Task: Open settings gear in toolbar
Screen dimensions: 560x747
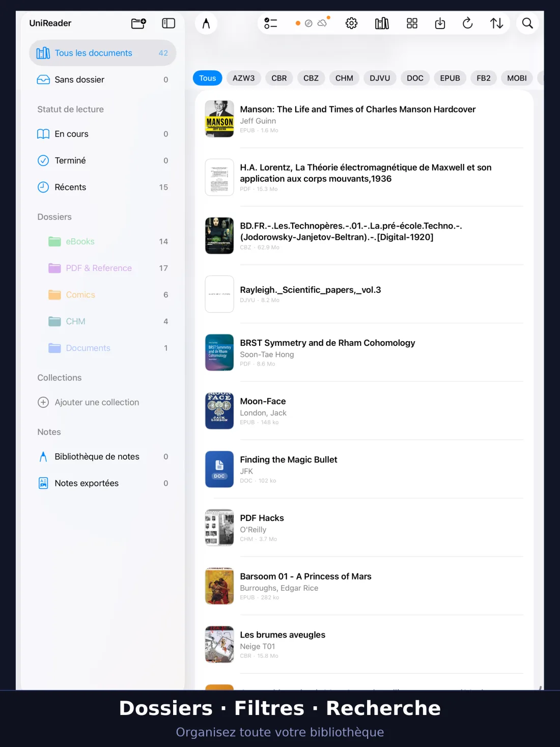Action: pos(351,23)
